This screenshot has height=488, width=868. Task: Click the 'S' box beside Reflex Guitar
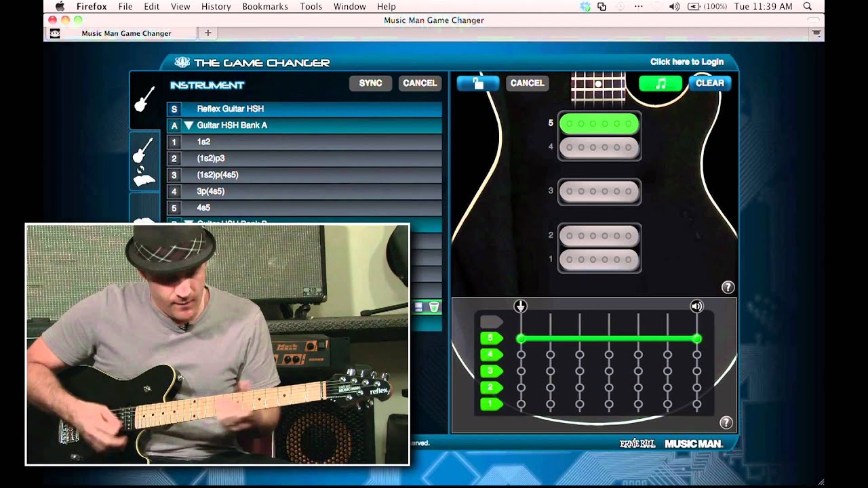click(174, 108)
